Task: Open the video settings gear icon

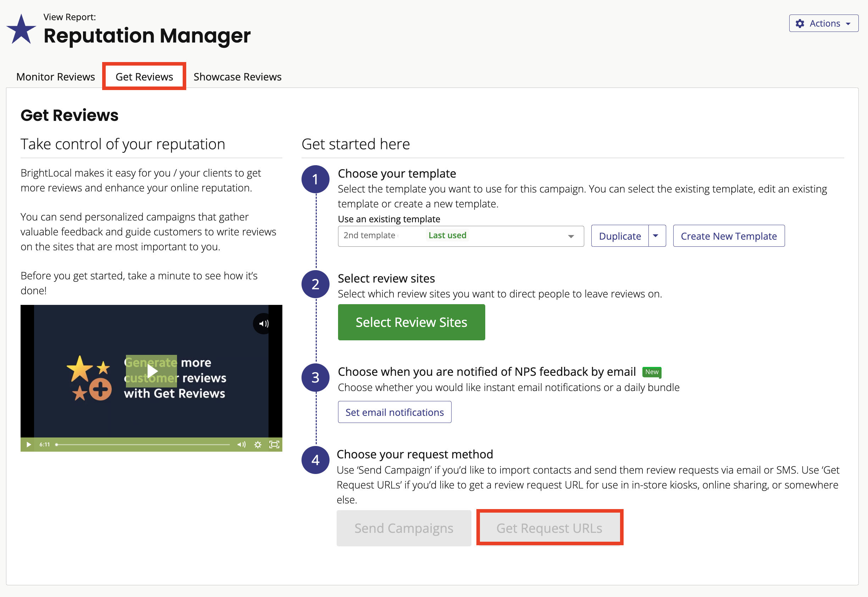Action: click(x=258, y=445)
